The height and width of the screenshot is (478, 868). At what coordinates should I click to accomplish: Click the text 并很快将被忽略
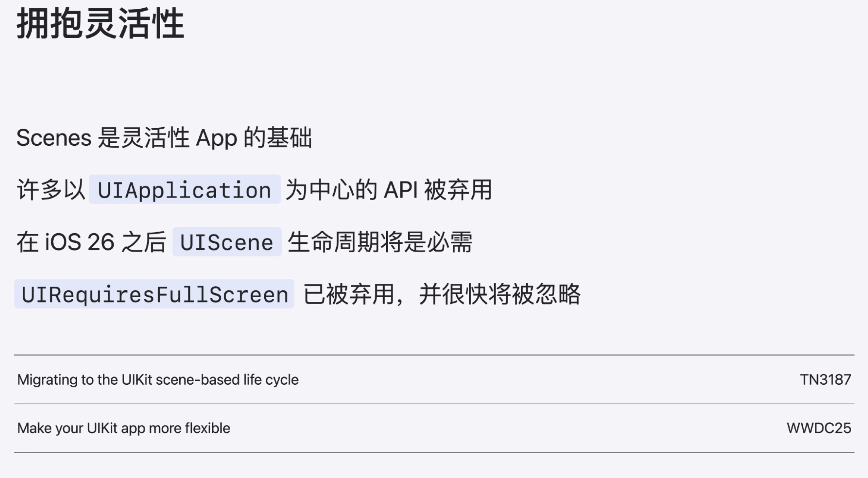500,294
